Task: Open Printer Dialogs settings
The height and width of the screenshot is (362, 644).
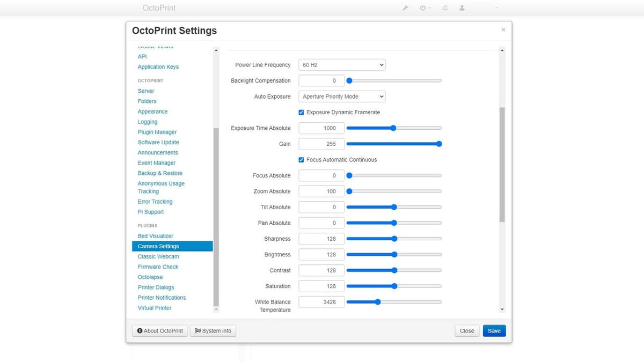Action: coord(156,287)
